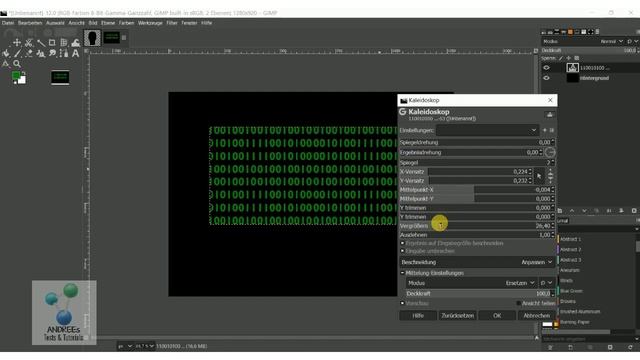Click the white background color swatch
Screen dimensions: 640x360
[x=22, y=80]
